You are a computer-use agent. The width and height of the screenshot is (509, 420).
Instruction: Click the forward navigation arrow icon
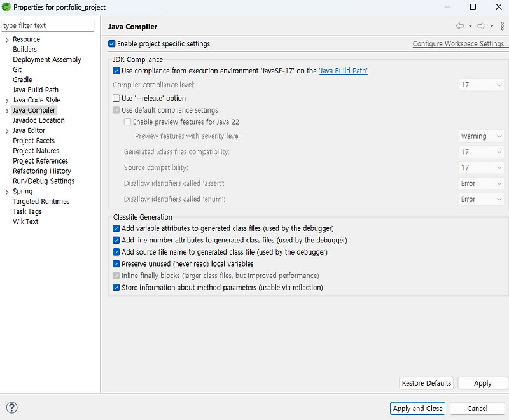click(x=482, y=26)
